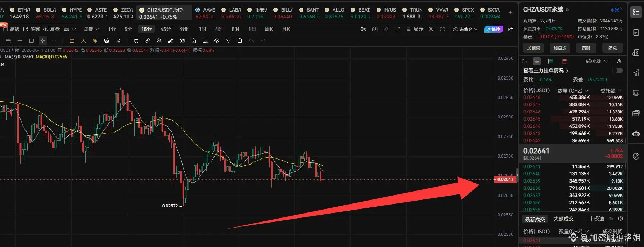The image size is (644, 247).
Task: Open the 委托额 column dropdown
Action: click(611, 90)
